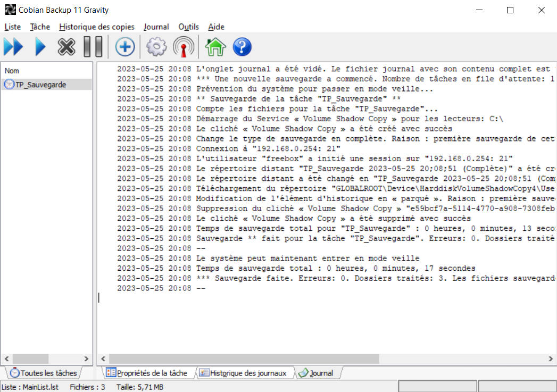Minimize the Cobian Backup window
Screen dimensions: 557x392
(479, 10)
